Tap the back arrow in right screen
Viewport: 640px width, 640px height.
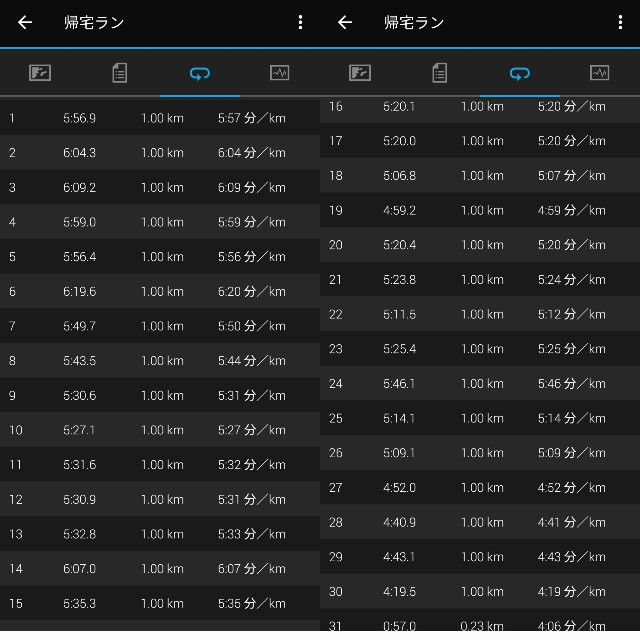click(345, 22)
